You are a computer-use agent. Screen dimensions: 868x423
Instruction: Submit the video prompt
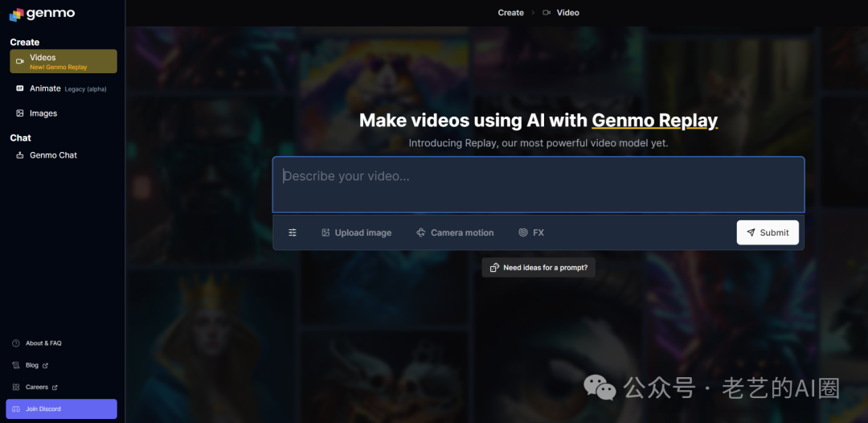[x=768, y=232]
